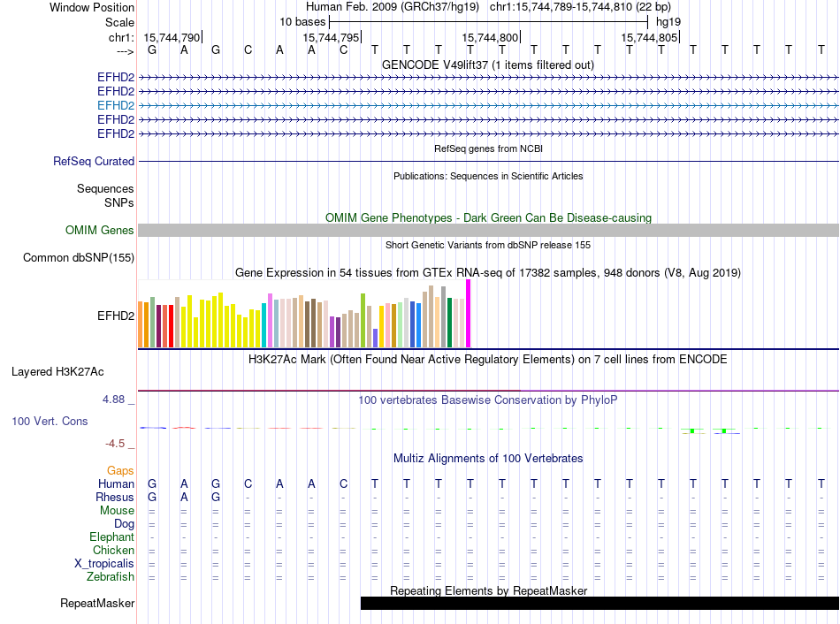Click the tall magenta GTEx expression bar
The height and width of the screenshot is (624, 840).
(468, 314)
